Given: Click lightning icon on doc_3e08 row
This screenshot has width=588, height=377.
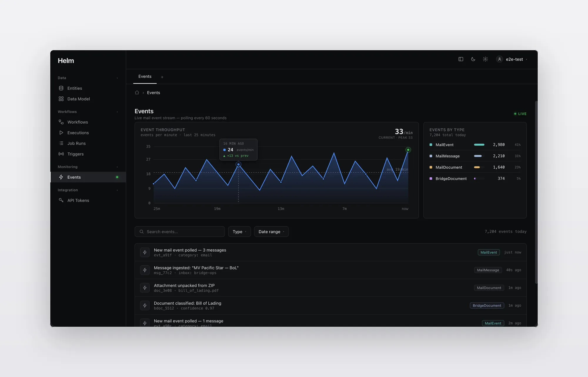Looking at the screenshot, I should pyautogui.click(x=145, y=288).
